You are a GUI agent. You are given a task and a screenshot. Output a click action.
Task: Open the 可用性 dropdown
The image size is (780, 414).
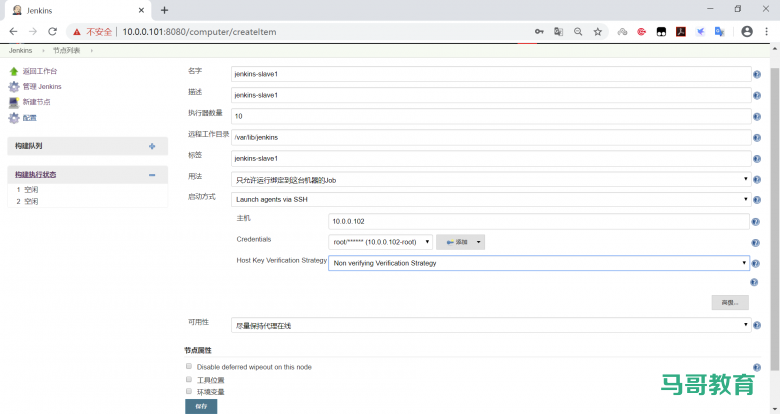coord(491,325)
